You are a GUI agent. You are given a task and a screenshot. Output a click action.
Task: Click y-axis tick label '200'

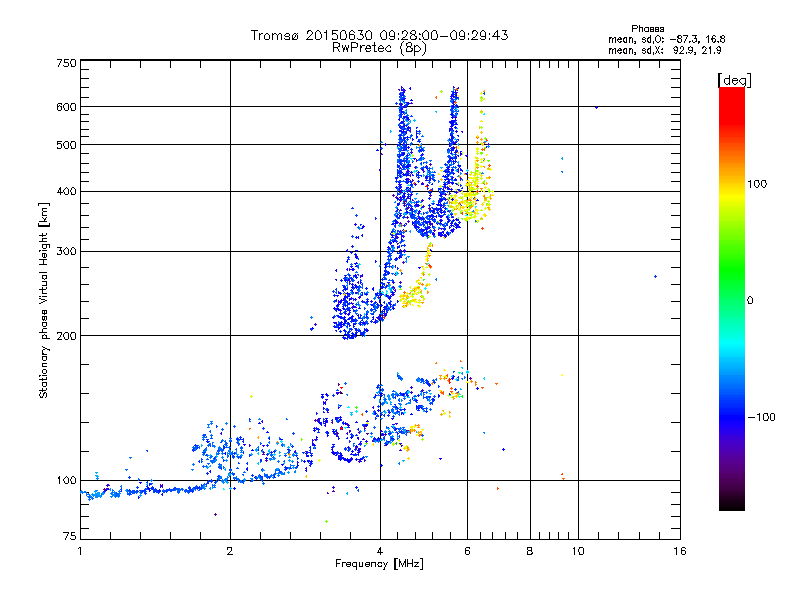click(67, 336)
